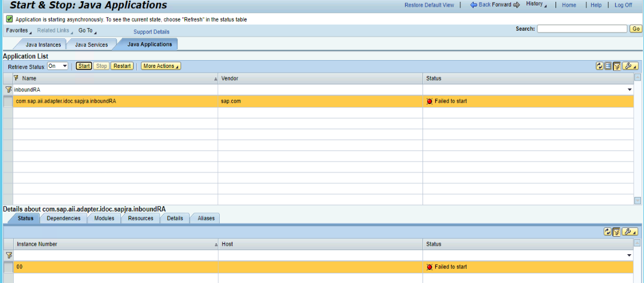Open Status filter dropdown in Application List
The height and width of the screenshot is (283, 644).
[x=629, y=90]
